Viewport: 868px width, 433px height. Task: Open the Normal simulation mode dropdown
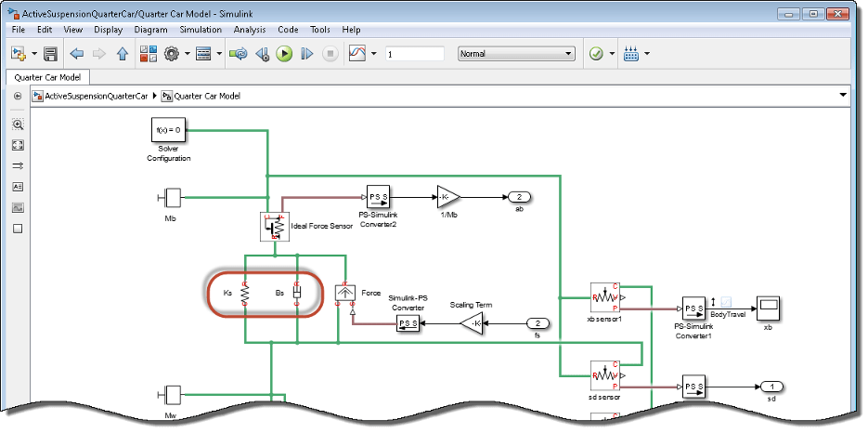[516, 54]
